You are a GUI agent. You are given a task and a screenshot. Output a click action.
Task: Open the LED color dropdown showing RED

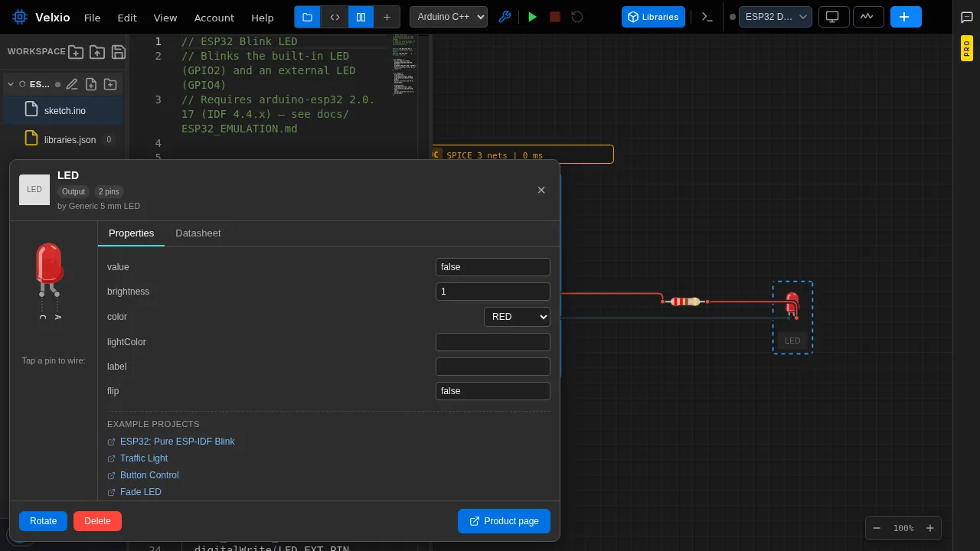pyautogui.click(x=517, y=317)
